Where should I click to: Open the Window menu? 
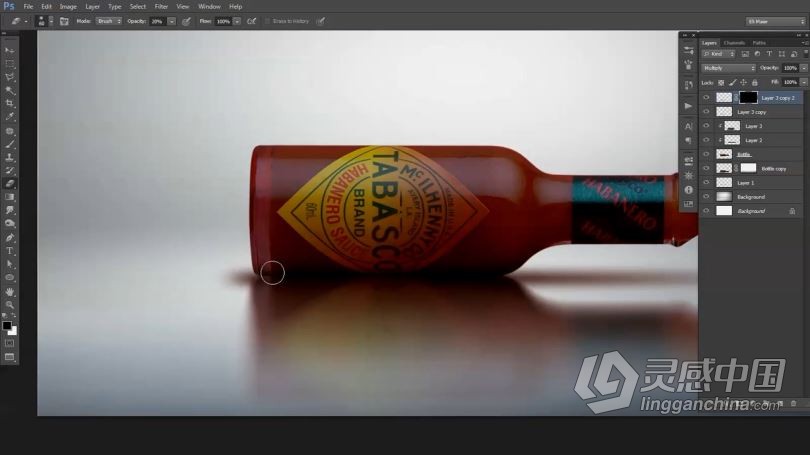[x=209, y=7]
